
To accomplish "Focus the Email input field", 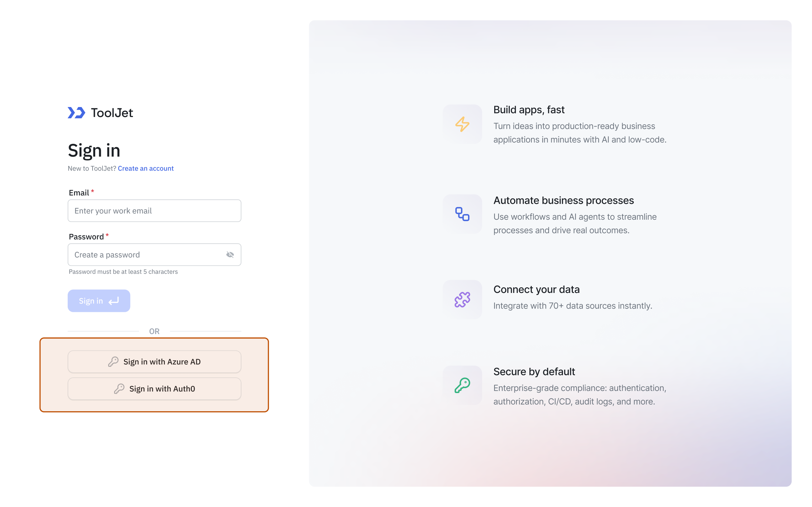I will 154,210.
